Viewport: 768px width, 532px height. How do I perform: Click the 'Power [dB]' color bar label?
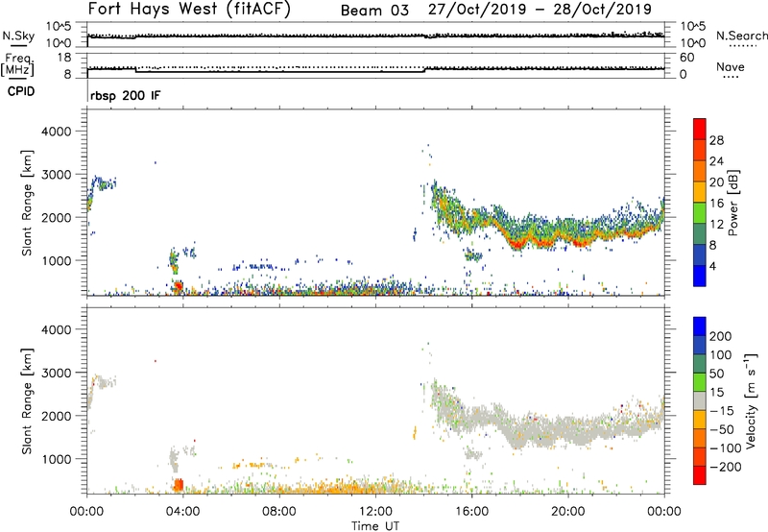[732, 203]
